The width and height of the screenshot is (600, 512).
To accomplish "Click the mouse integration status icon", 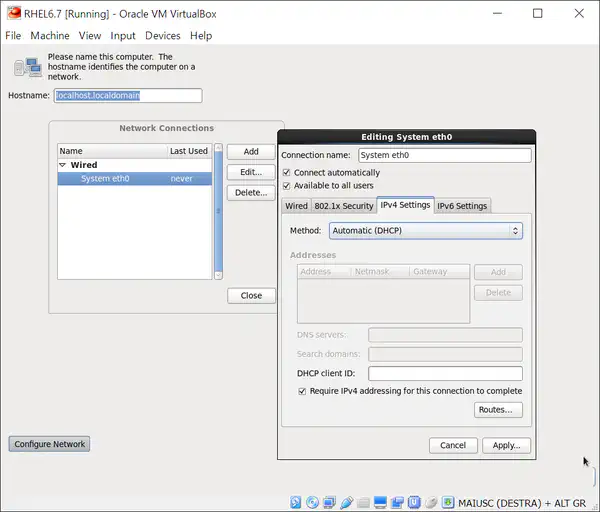I will [429, 502].
